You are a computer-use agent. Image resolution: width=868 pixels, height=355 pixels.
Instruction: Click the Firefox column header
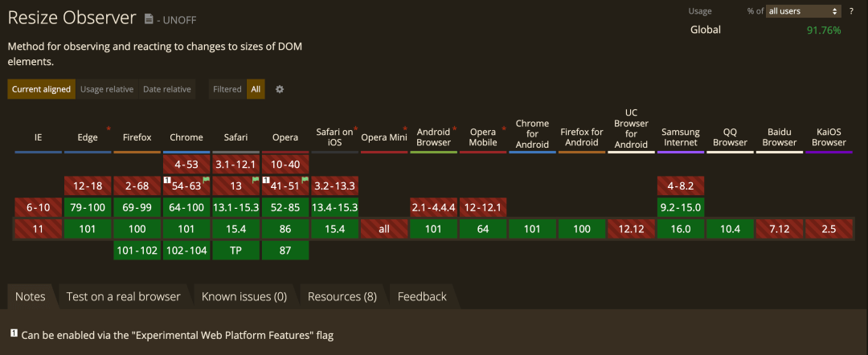pos(137,137)
